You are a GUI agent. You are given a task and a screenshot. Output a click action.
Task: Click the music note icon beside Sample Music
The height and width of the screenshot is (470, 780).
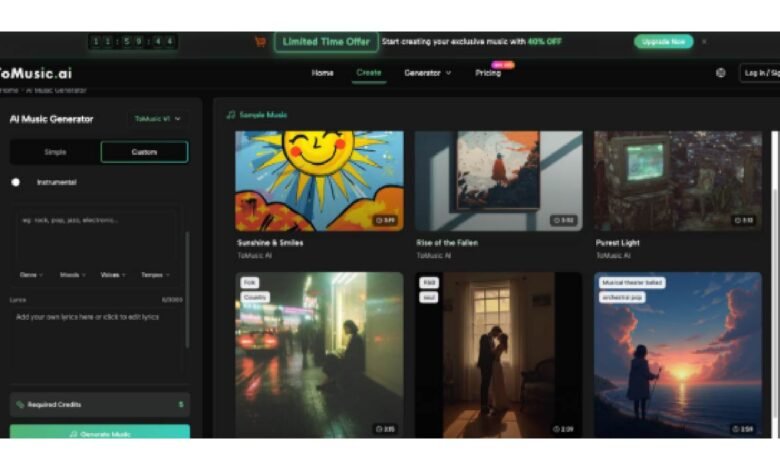click(x=231, y=115)
